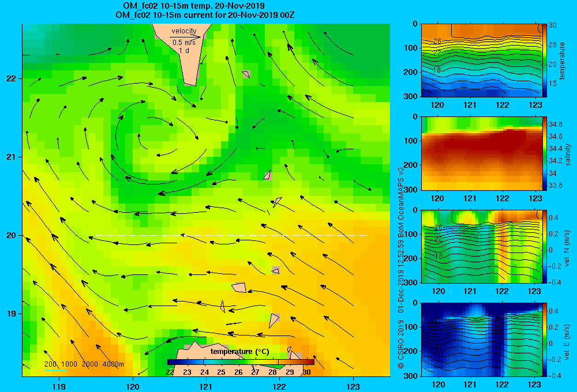Click the '1 d' legend text
The height and width of the screenshot is (392, 577).
pos(184,50)
